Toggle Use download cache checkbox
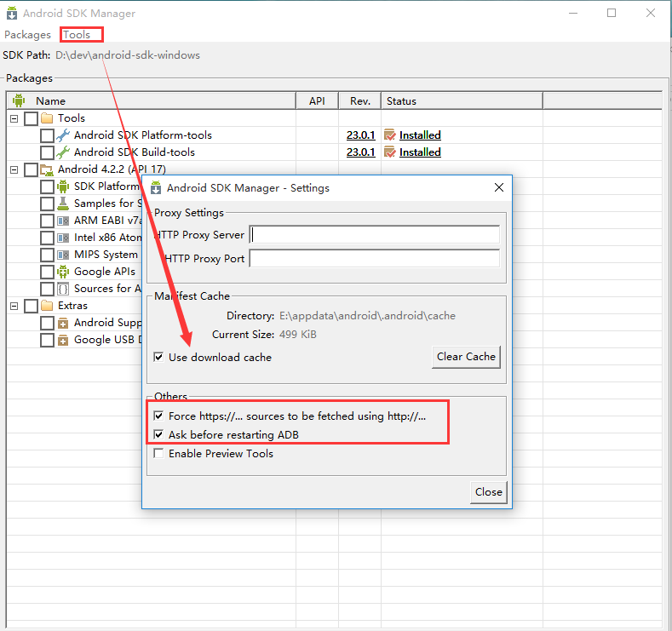 point(158,357)
